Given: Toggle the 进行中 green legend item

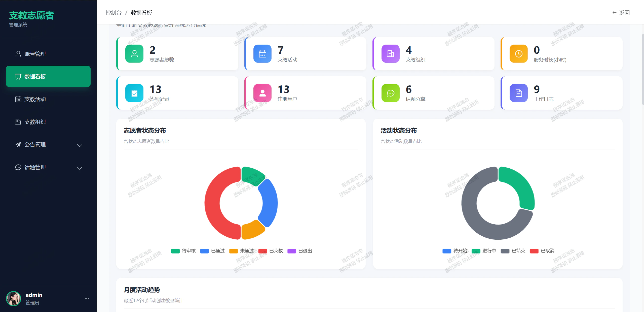Looking at the screenshot, I should tap(484, 251).
